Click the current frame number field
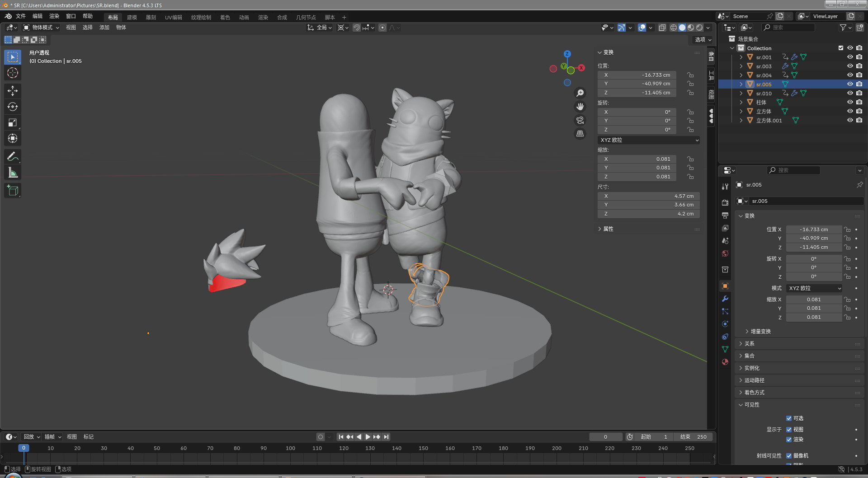This screenshot has height=478, width=868. coord(606,437)
